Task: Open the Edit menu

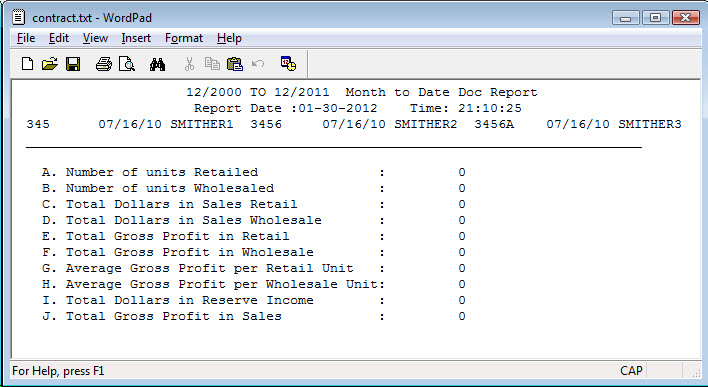Action: click(59, 38)
